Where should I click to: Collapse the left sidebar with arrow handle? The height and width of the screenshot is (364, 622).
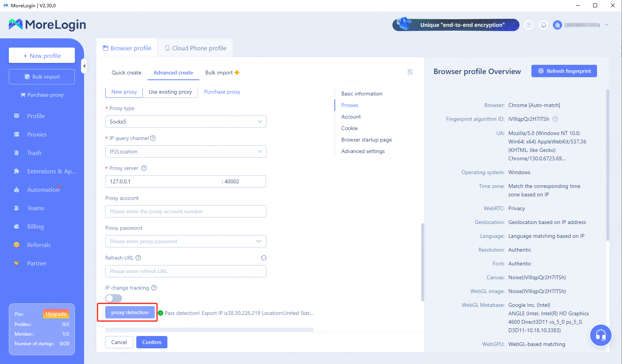tap(84, 66)
